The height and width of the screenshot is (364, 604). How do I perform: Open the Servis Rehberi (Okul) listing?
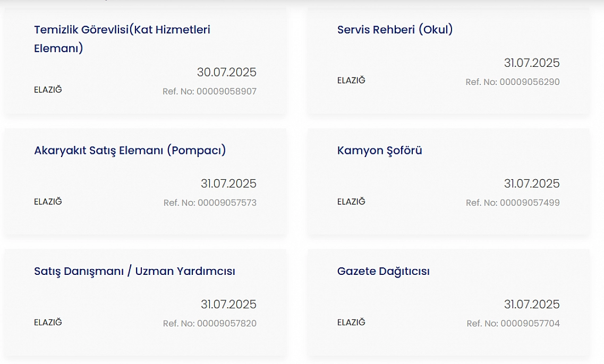pos(395,30)
